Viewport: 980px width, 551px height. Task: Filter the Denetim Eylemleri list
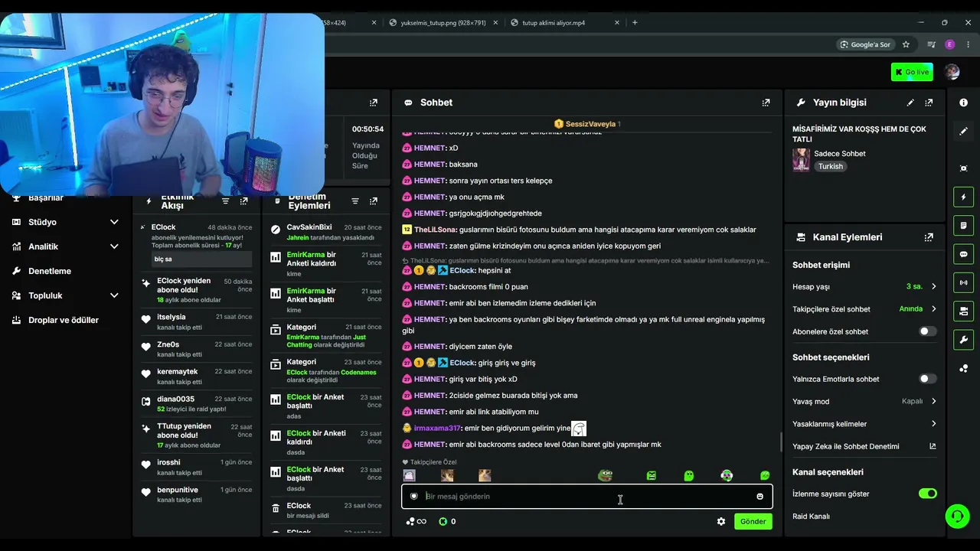point(355,201)
